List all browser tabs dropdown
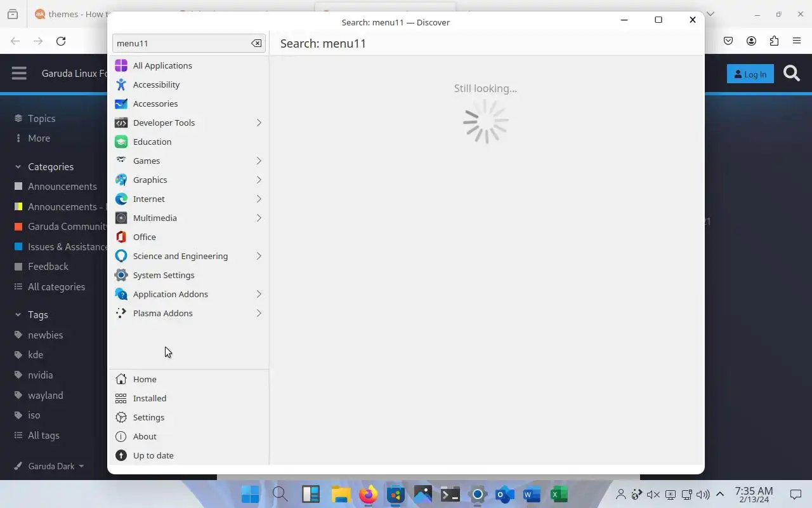The width and height of the screenshot is (812, 508). click(710, 14)
